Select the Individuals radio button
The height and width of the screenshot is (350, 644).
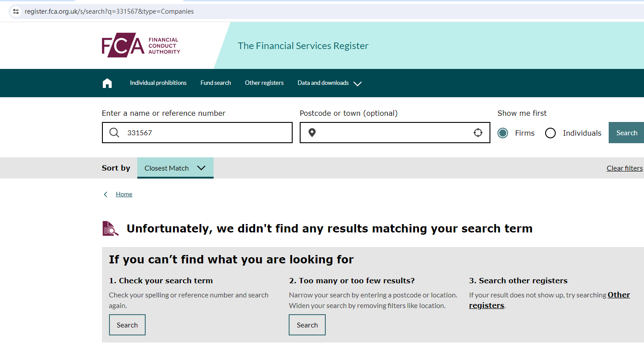550,133
